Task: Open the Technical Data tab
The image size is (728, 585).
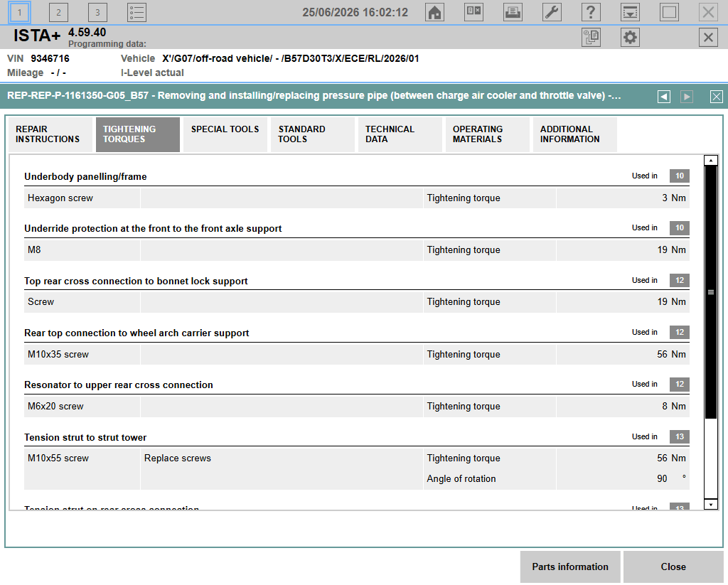Action: pyautogui.click(x=400, y=134)
